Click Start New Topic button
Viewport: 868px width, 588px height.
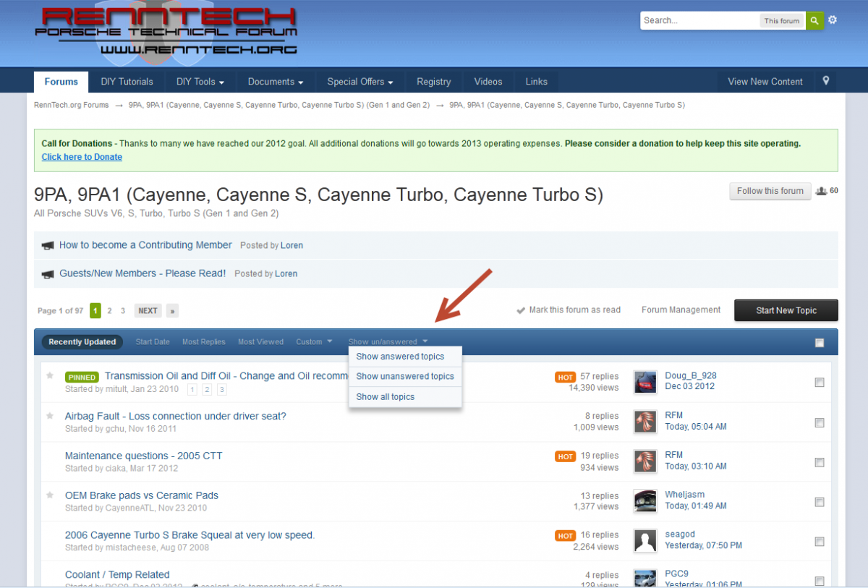click(x=786, y=310)
